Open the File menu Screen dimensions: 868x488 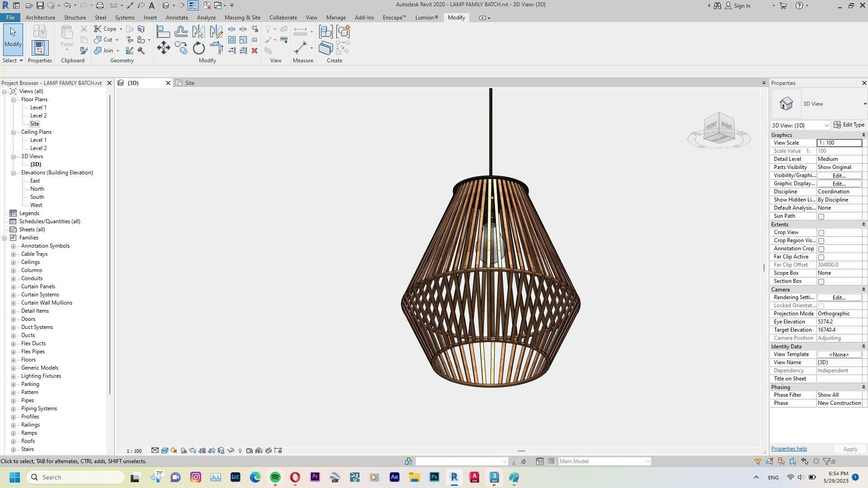coord(10,18)
